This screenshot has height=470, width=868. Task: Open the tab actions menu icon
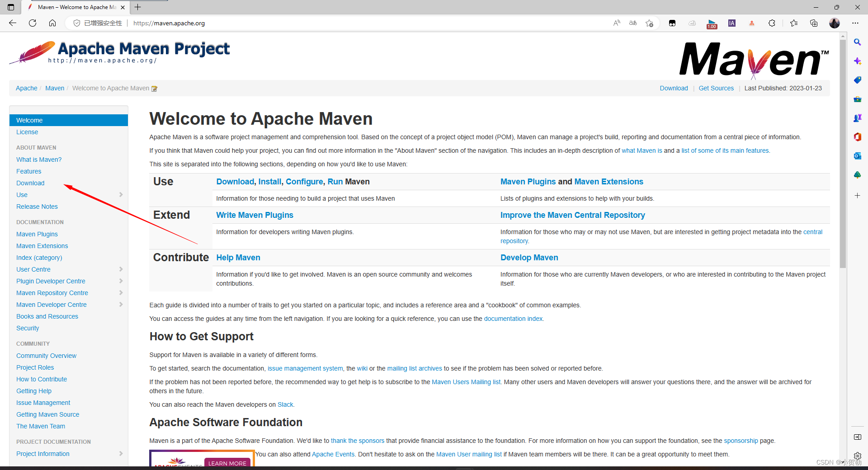(11, 7)
